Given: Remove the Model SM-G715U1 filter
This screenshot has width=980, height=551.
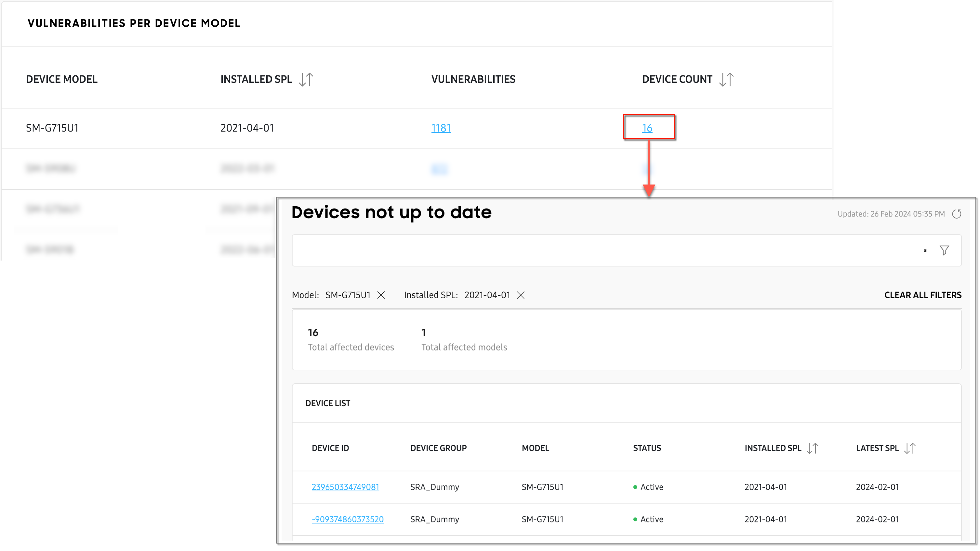Looking at the screenshot, I should coord(381,295).
